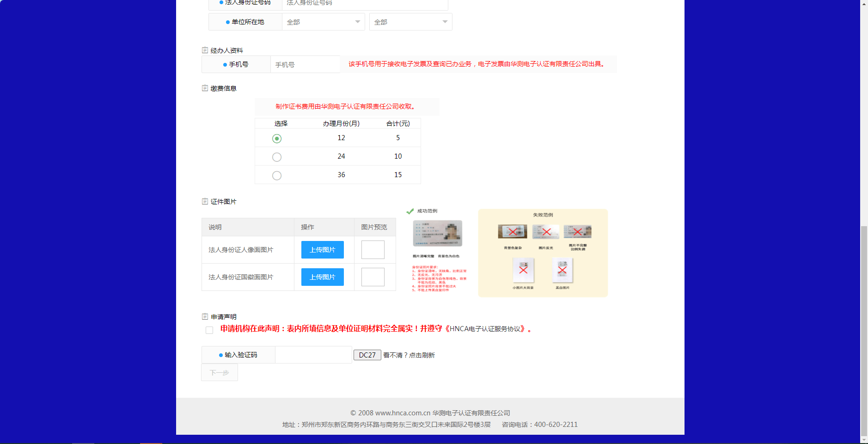Click the 人像面 image preview box
This screenshot has height=444, width=868.
(x=373, y=250)
